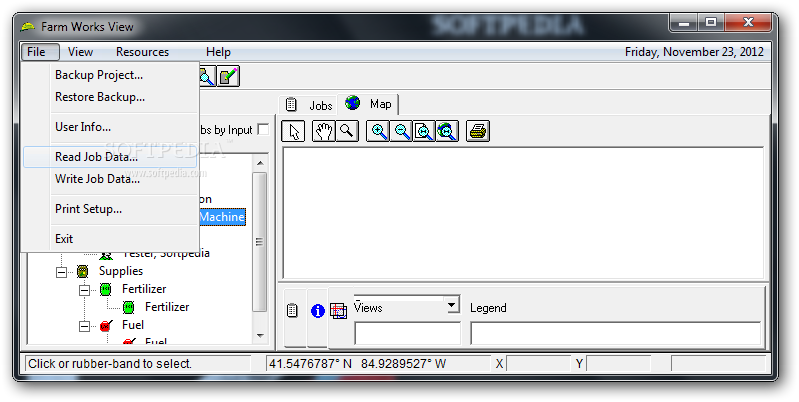Collapse the Fertilizer group node
799x402 pixels.
(x=84, y=290)
